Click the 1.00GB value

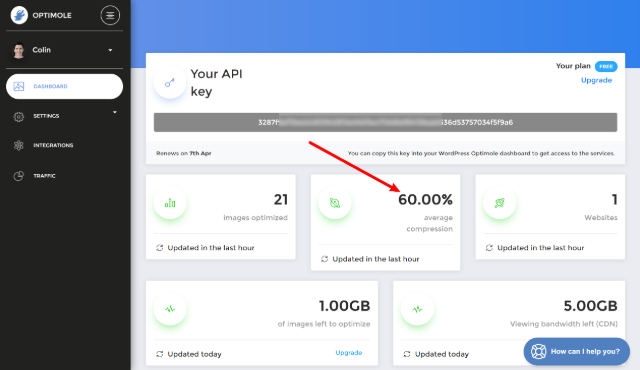point(344,306)
